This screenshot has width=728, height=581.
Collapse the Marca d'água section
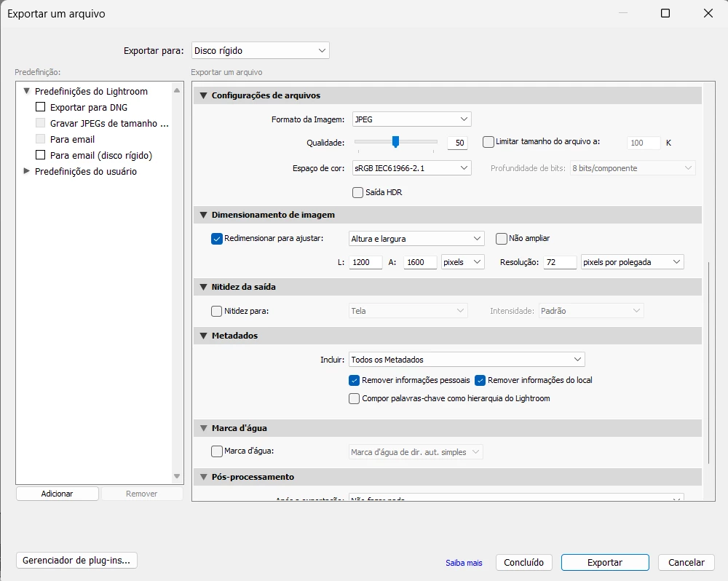pyautogui.click(x=203, y=428)
